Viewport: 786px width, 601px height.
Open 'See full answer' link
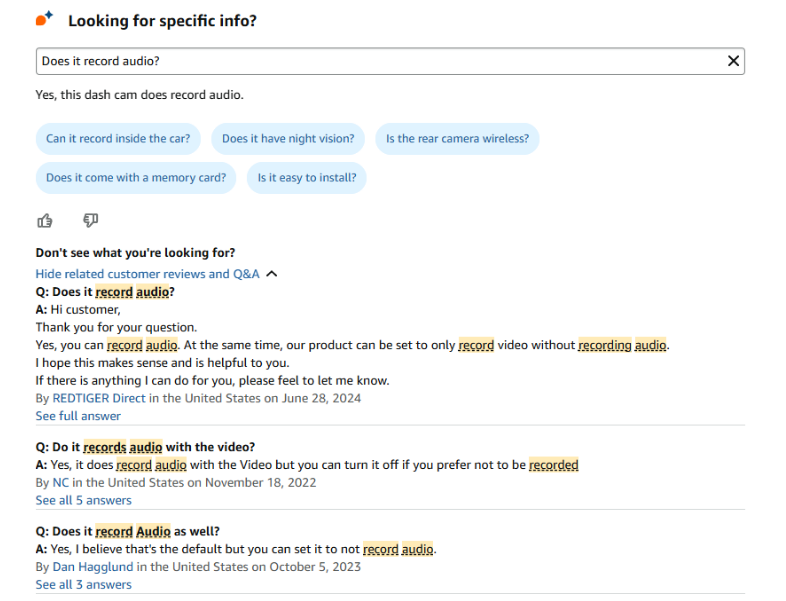pyautogui.click(x=78, y=416)
